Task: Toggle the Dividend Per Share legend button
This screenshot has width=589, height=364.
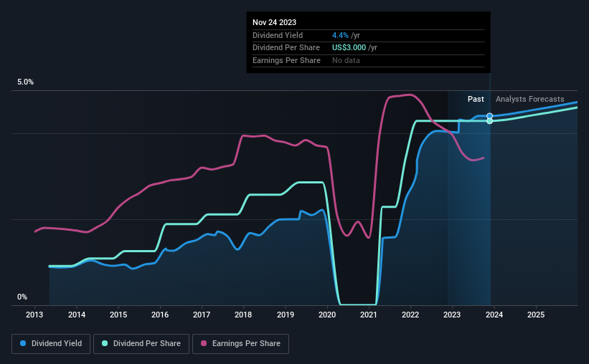Action: click(141, 344)
